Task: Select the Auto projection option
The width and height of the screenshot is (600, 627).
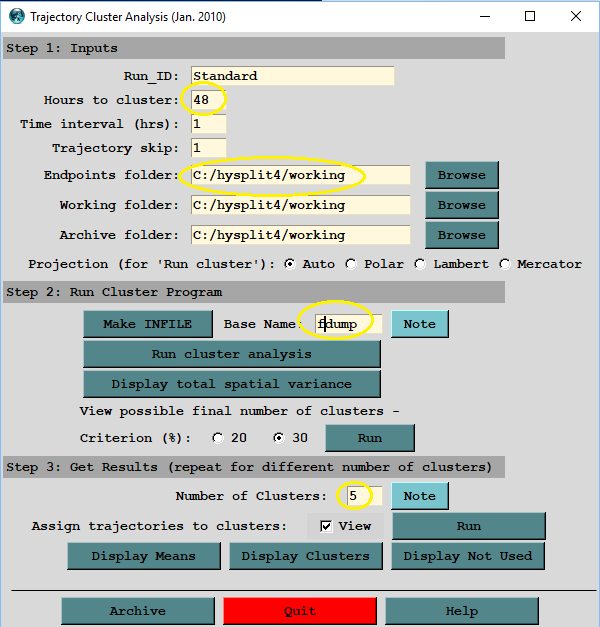Action: pos(291,264)
